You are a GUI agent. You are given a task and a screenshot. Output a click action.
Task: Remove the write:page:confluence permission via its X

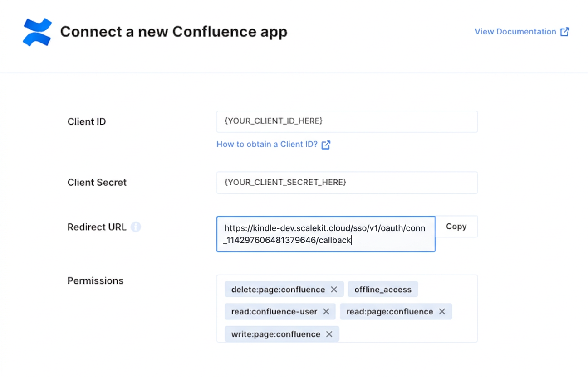(x=329, y=334)
